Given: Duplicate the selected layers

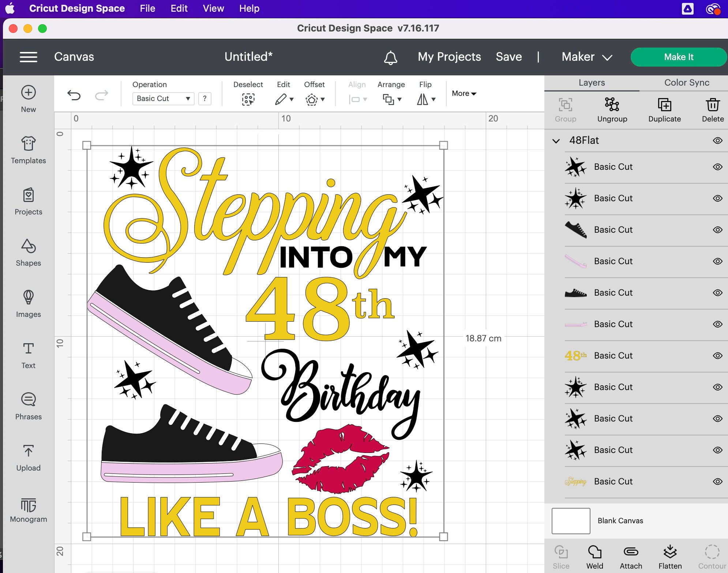Looking at the screenshot, I should [x=664, y=109].
